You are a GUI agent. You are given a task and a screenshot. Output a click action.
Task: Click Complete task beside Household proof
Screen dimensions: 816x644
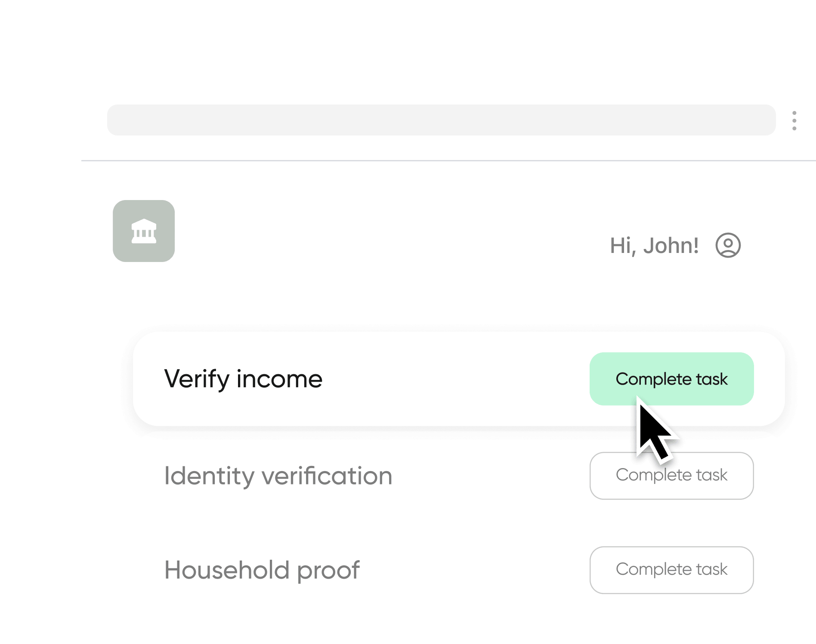point(671,570)
